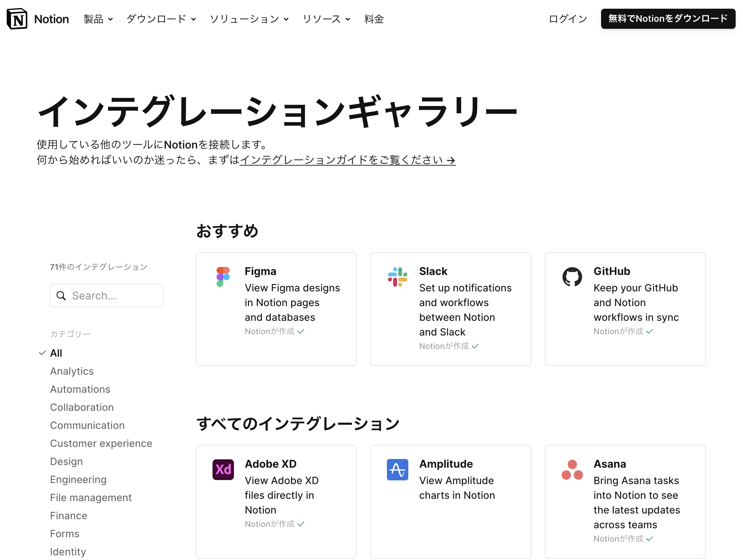Click 'View Adobe XD files' description

coord(281,495)
